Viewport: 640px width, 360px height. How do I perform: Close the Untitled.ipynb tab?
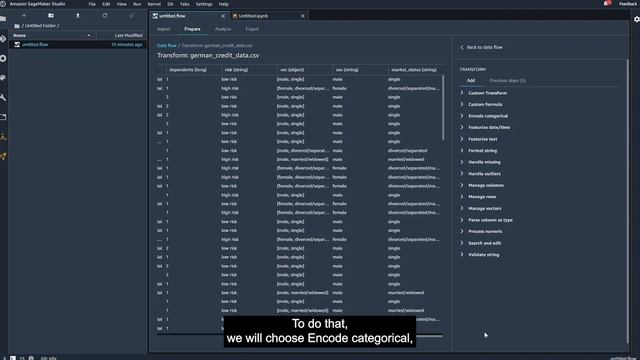point(303,16)
